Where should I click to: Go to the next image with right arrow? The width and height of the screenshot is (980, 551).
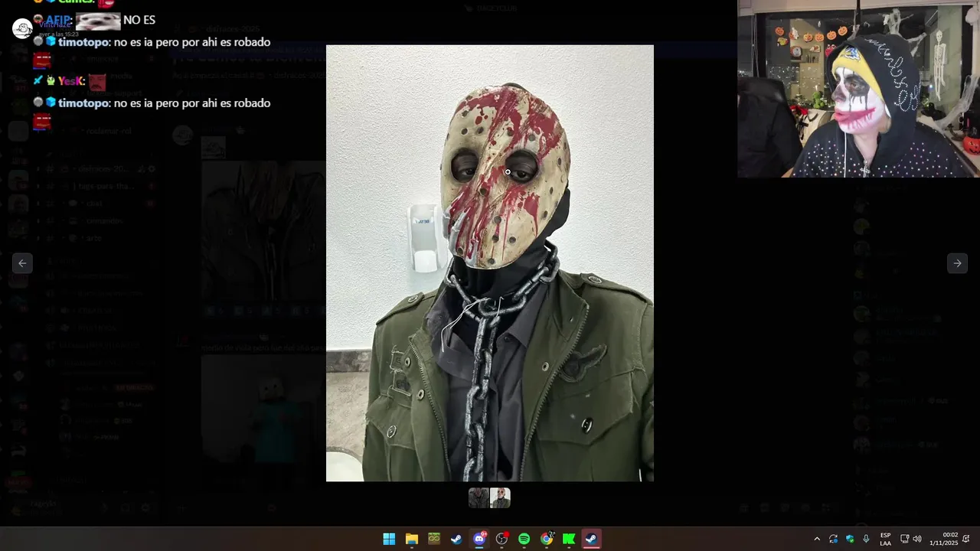957,263
